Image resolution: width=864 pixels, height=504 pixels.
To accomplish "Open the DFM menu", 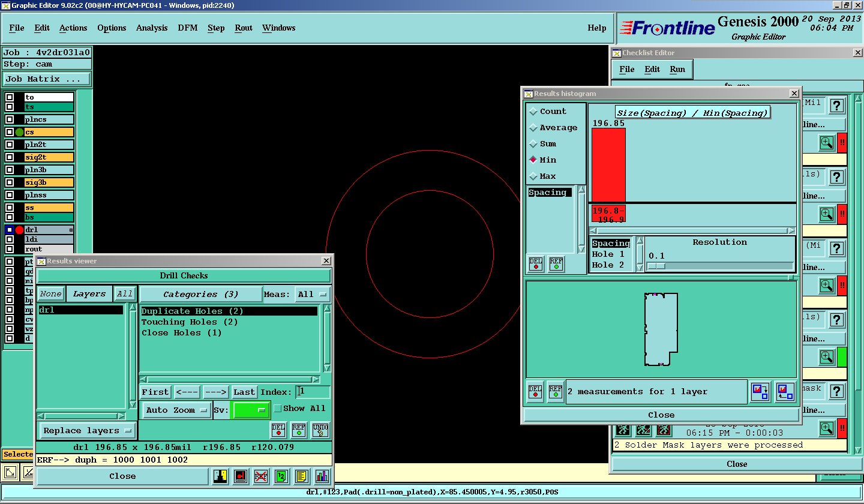I will click(187, 28).
